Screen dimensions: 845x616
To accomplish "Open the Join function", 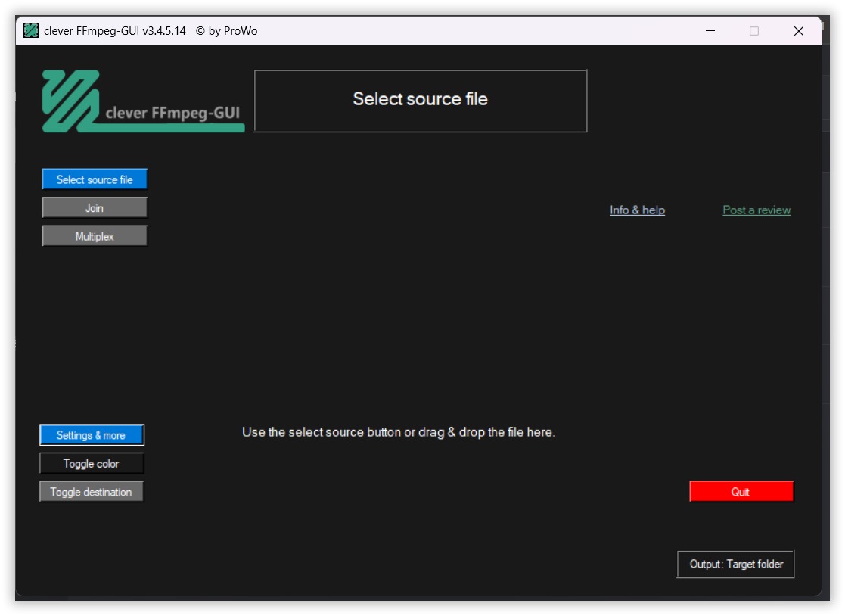I will [x=95, y=208].
